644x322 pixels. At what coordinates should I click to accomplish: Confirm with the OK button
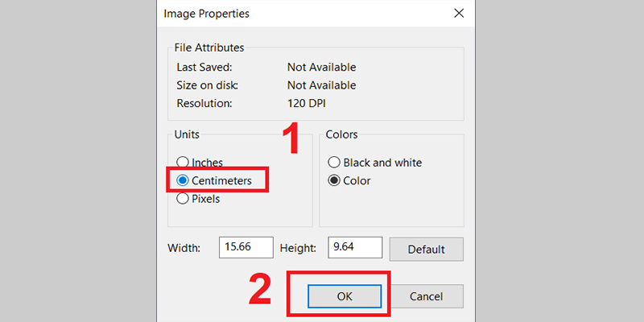click(345, 296)
